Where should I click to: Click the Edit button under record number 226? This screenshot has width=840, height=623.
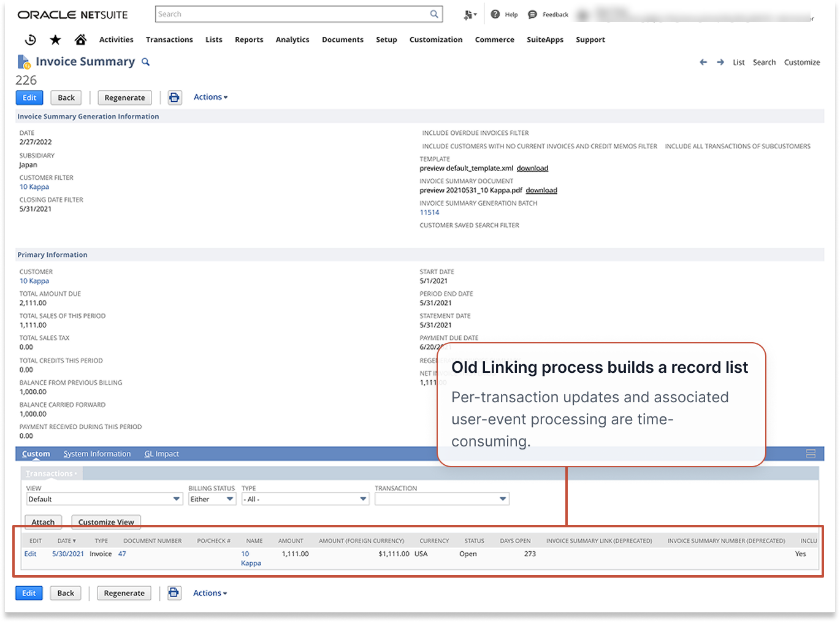(29, 97)
